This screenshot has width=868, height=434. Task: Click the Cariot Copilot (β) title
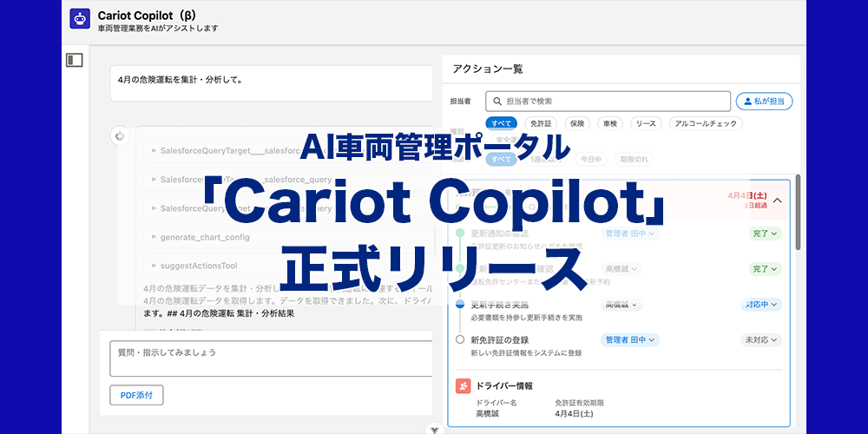click(147, 15)
